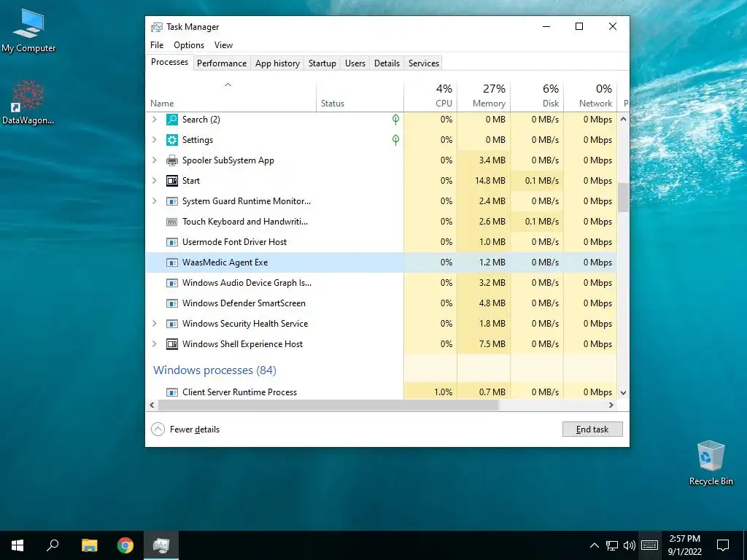The image size is (747, 560).
Task: Click the vertical scrollbar down arrow
Action: click(x=623, y=393)
